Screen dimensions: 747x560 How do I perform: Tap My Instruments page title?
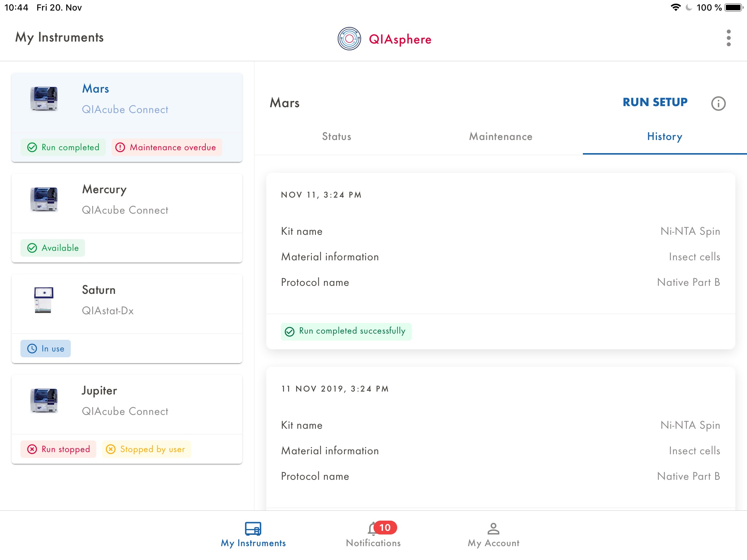59,38
